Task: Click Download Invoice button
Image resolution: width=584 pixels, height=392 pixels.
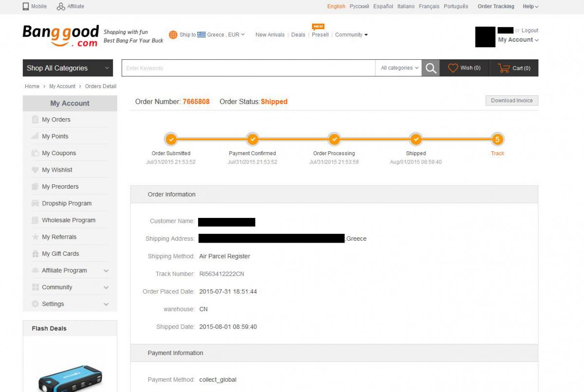Action: click(512, 101)
